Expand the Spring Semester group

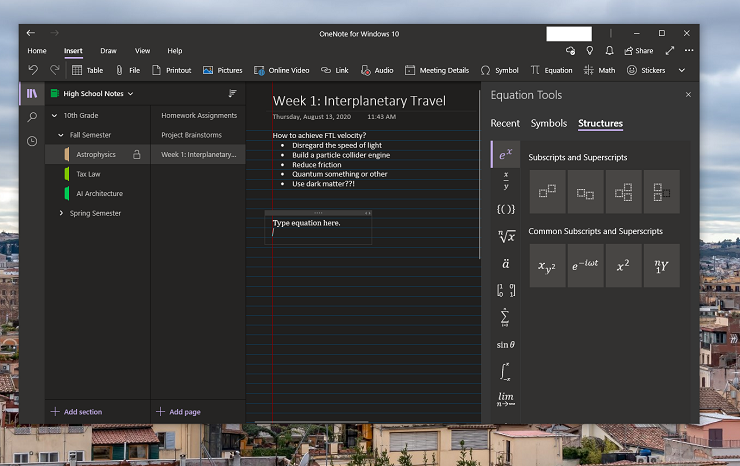pos(61,213)
